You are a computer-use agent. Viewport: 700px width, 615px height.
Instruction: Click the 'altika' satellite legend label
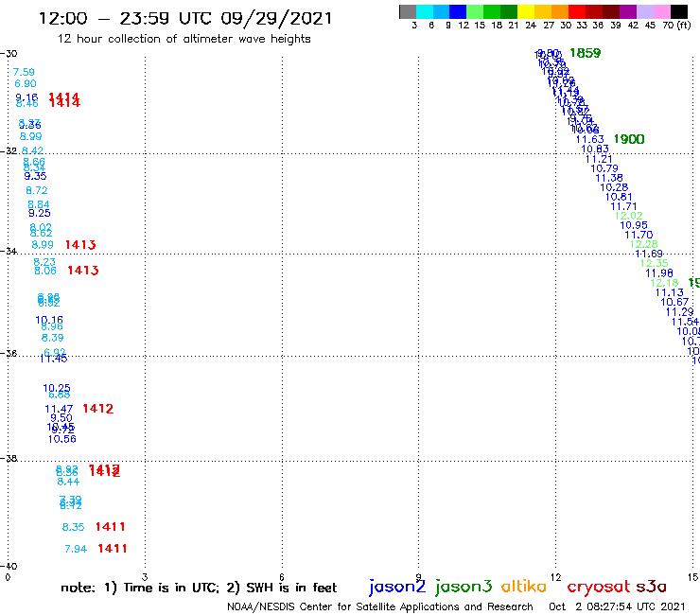pyautogui.click(x=524, y=587)
